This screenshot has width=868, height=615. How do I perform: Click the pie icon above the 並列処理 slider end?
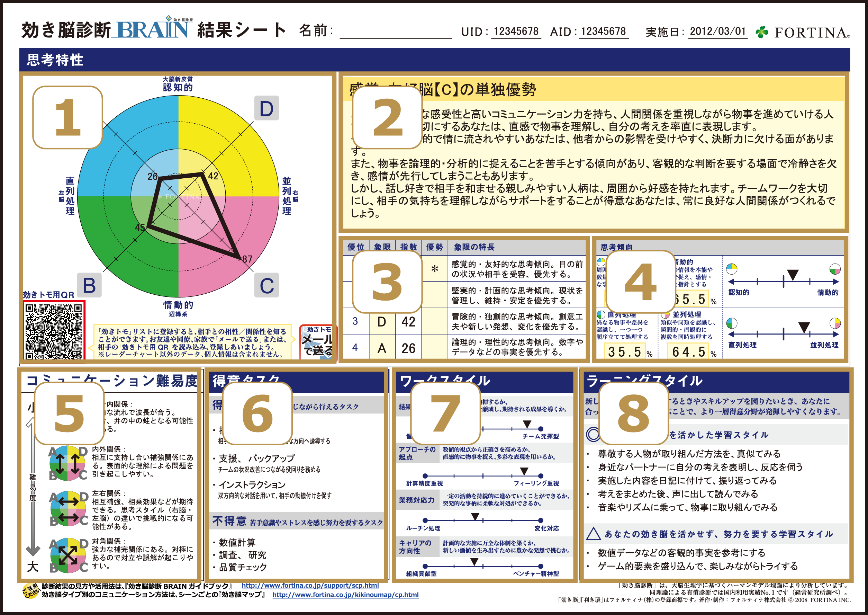click(835, 323)
